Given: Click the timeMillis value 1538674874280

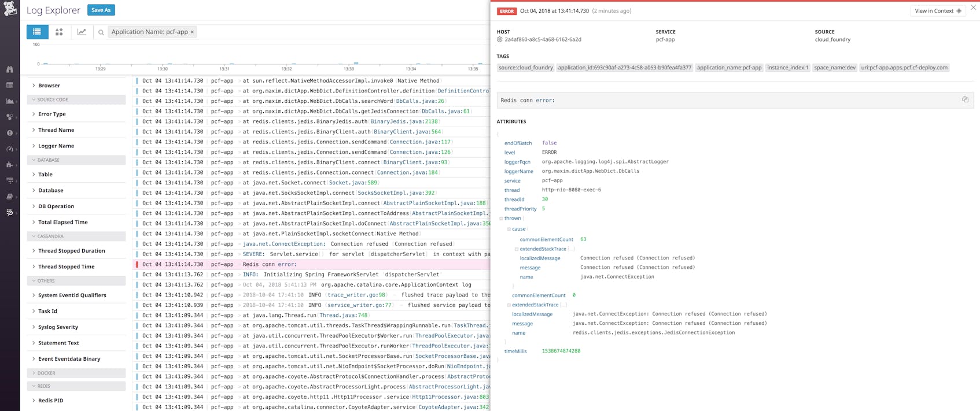Looking at the screenshot, I should click(x=561, y=351).
